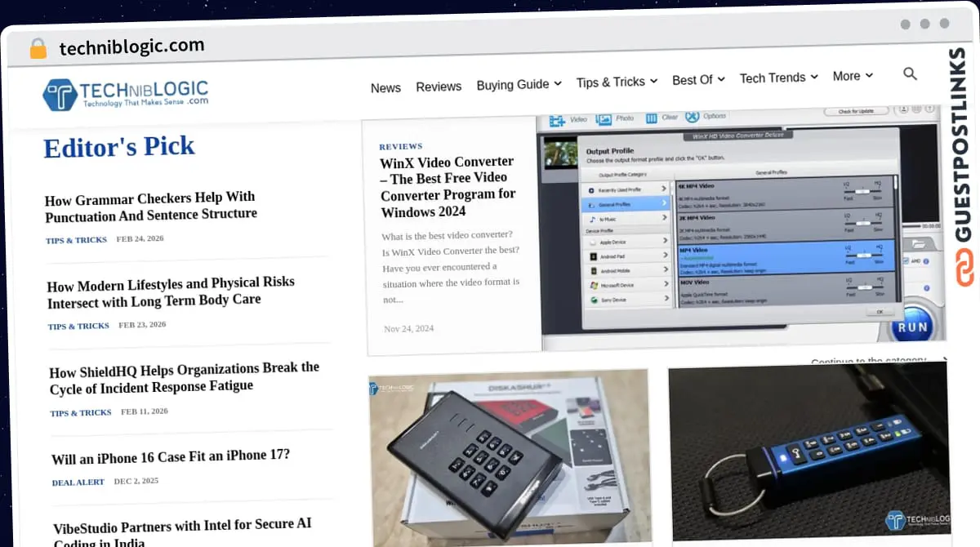Click the padlock icon in address bar
Viewport: 980px width, 547px height.
coord(38,48)
